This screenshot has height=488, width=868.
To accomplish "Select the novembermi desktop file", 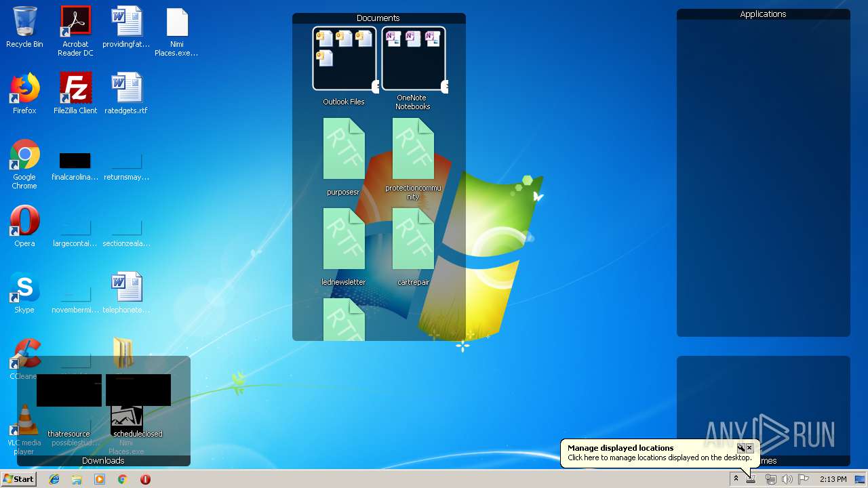I will (x=75, y=300).
